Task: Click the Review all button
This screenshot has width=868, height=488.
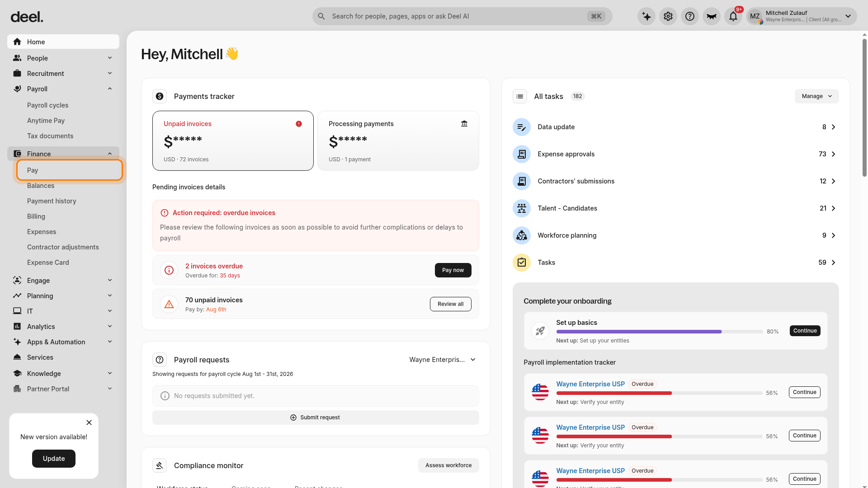Action: tap(450, 304)
